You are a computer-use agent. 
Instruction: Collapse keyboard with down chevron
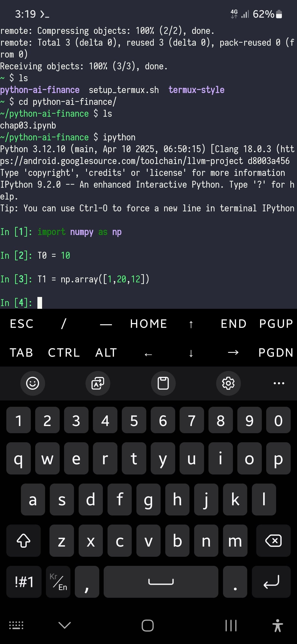[65, 625]
